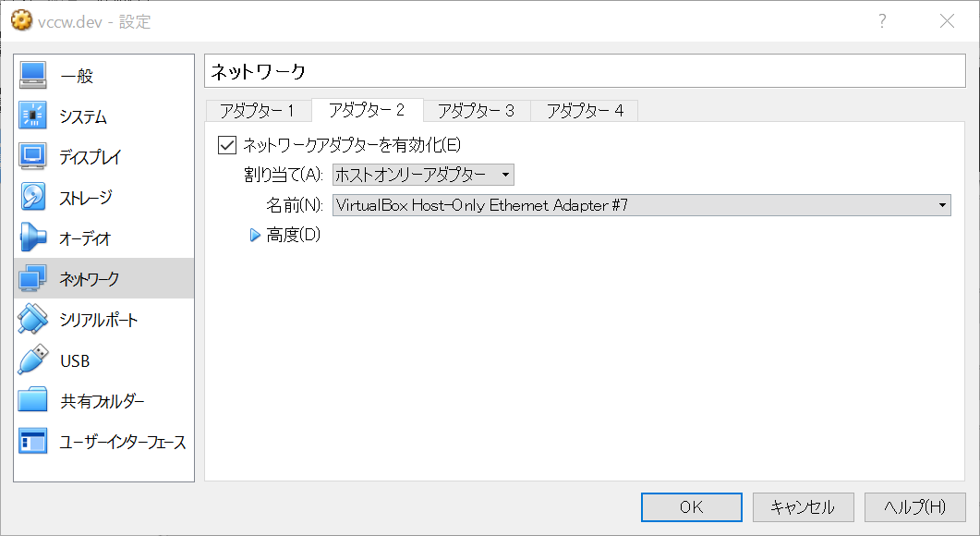
Task: Open the オーディオ (Audio) speaker icon
Action: tap(32, 238)
